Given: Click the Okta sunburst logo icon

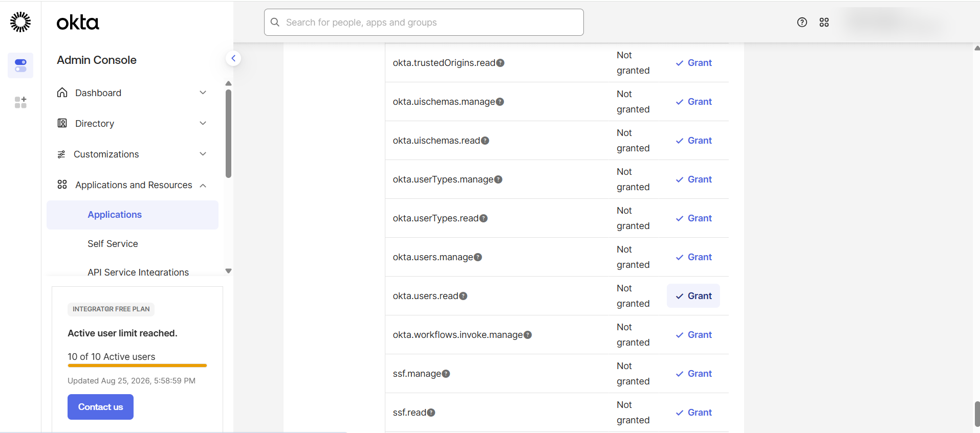Looking at the screenshot, I should point(20,22).
